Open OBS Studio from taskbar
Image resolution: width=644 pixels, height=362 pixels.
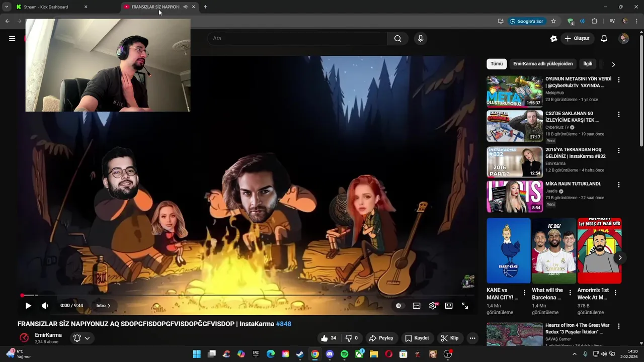[x=448, y=354]
